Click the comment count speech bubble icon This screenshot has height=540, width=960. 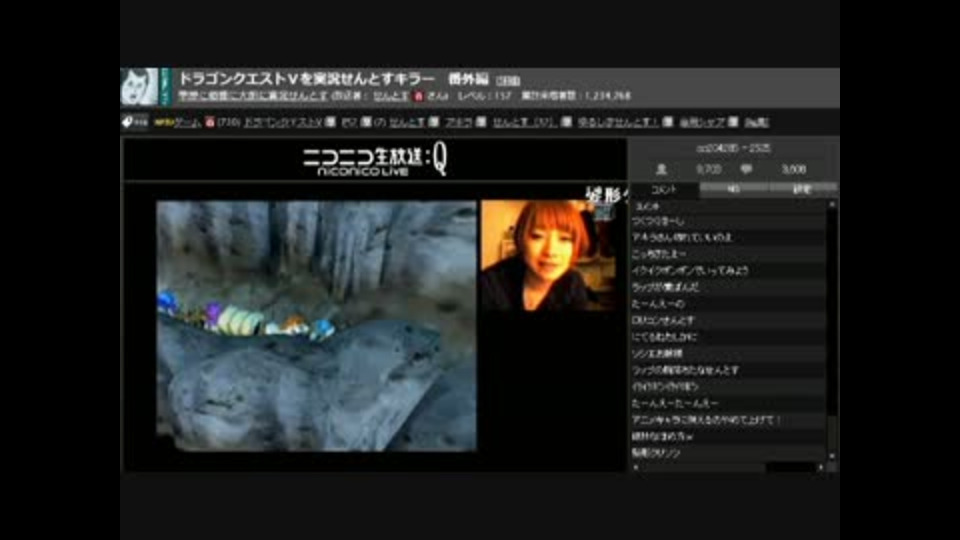pyautogui.click(x=746, y=169)
